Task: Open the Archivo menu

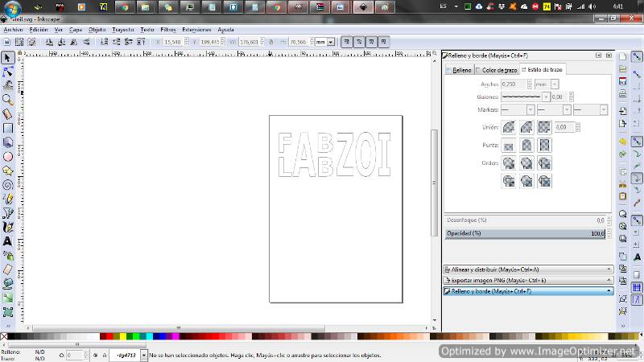Action: (13, 30)
